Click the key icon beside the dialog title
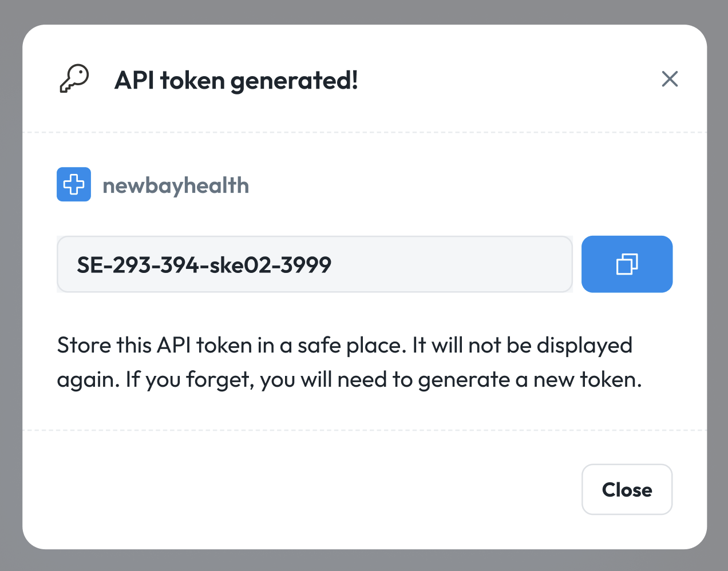This screenshot has width=728, height=571. coord(74,78)
